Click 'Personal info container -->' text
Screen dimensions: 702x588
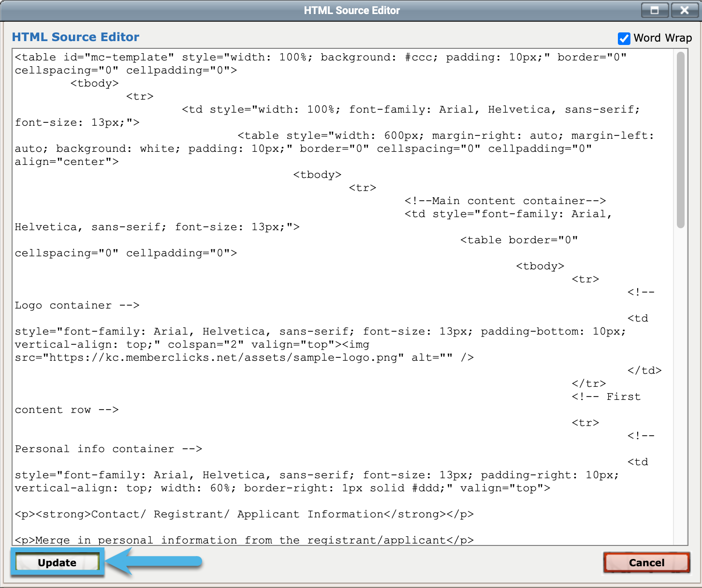[108, 449]
